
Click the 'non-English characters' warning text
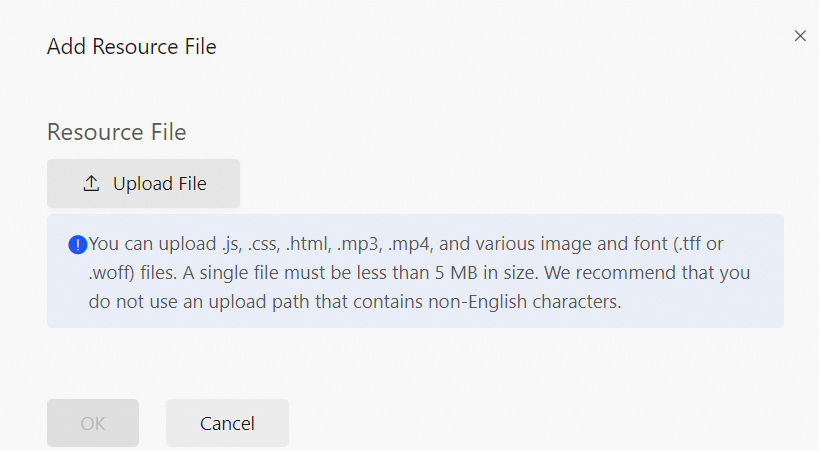point(524,302)
